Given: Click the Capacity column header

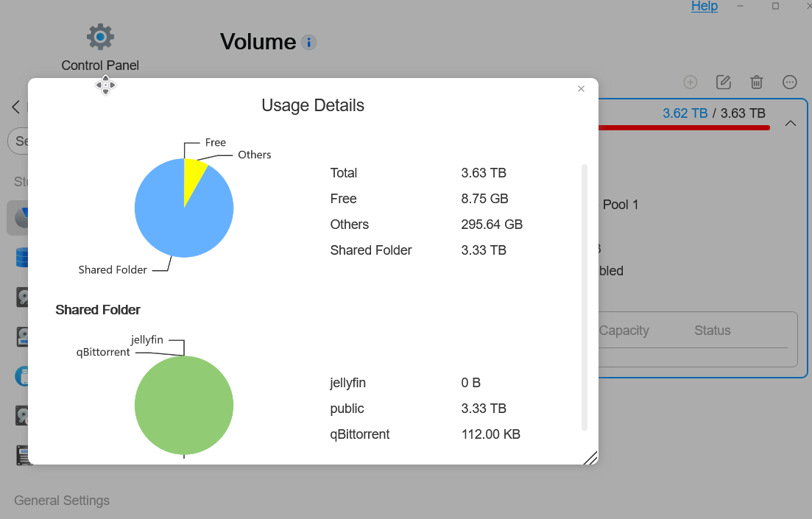Looking at the screenshot, I should [x=624, y=331].
